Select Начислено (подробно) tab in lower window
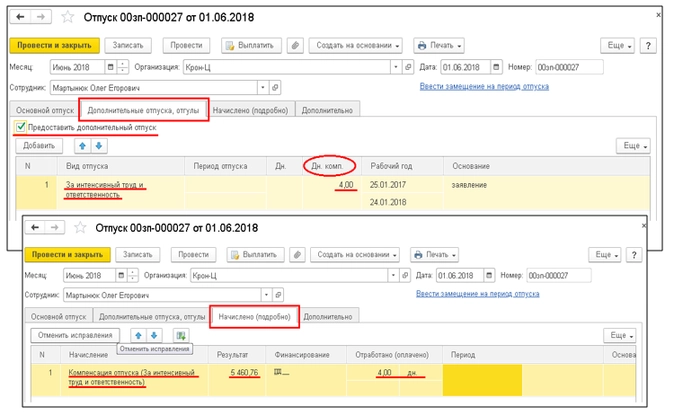 pyautogui.click(x=254, y=317)
